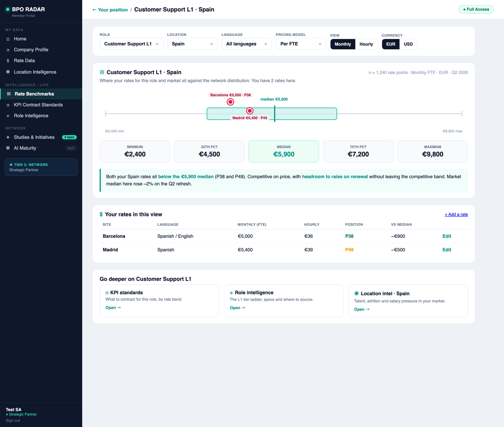Image resolution: width=504 pixels, height=427 pixels.
Task: Click the Rate Data dollar icon
Action: click(x=8, y=61)
